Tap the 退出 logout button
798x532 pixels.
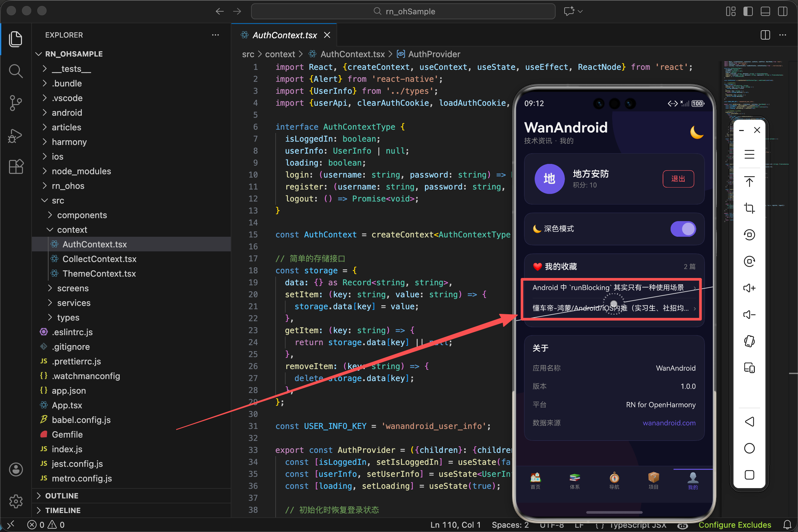(x=678, y=179)
